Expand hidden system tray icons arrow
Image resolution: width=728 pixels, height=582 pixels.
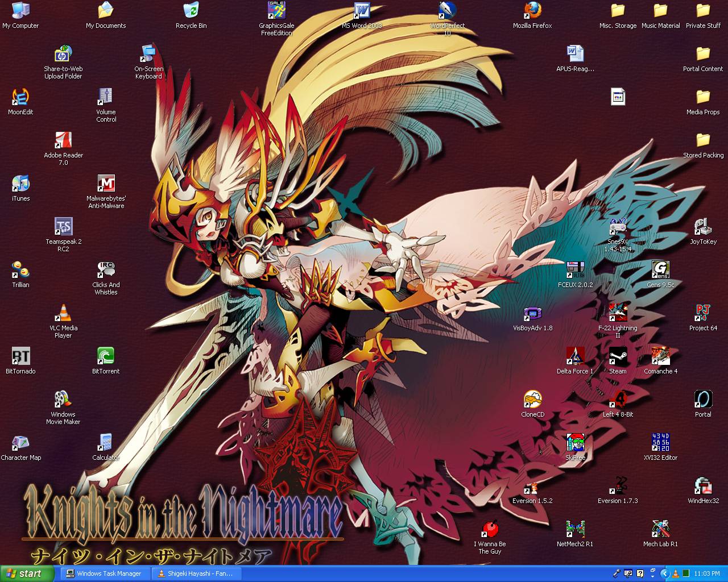pyautogui.click(x=664, y=573)
